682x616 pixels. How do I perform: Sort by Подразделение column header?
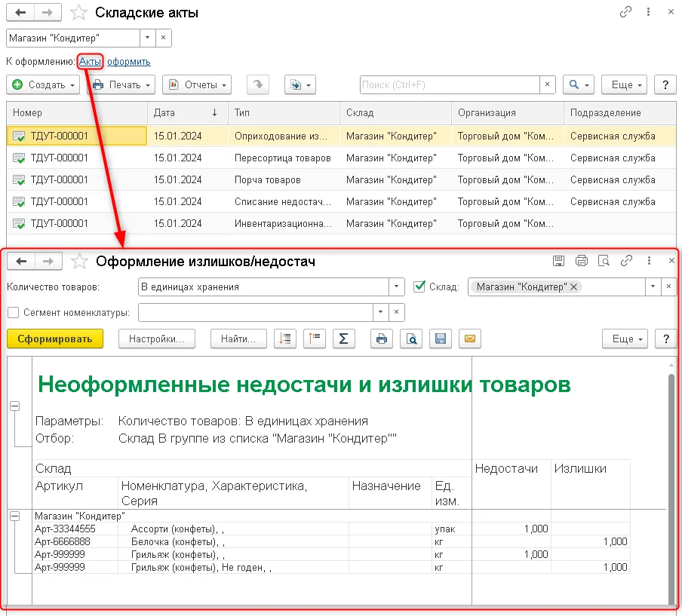pos(620,112)
